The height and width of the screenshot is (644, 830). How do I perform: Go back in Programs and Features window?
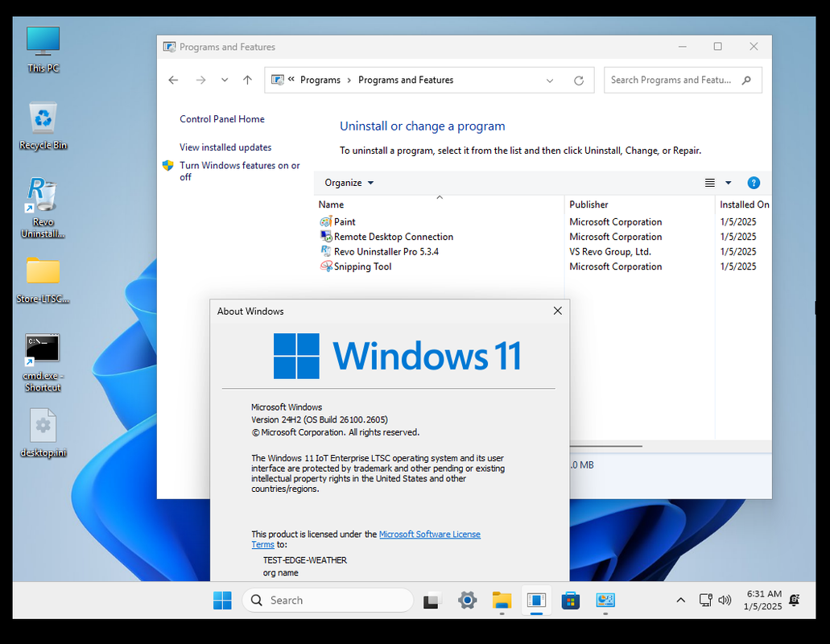[173, 80]
